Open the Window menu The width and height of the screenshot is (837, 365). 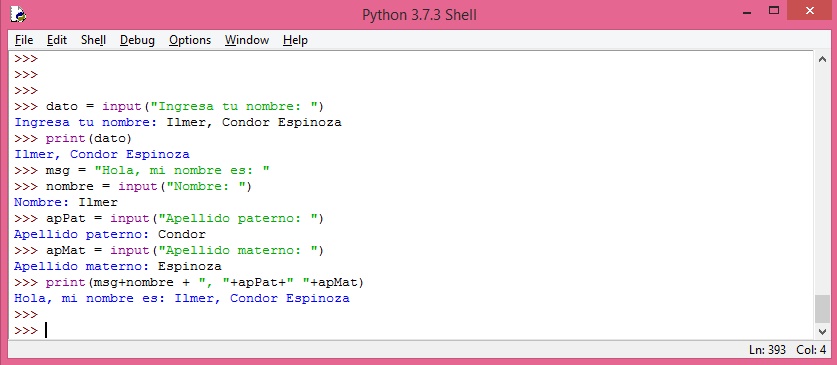[247, 40]
